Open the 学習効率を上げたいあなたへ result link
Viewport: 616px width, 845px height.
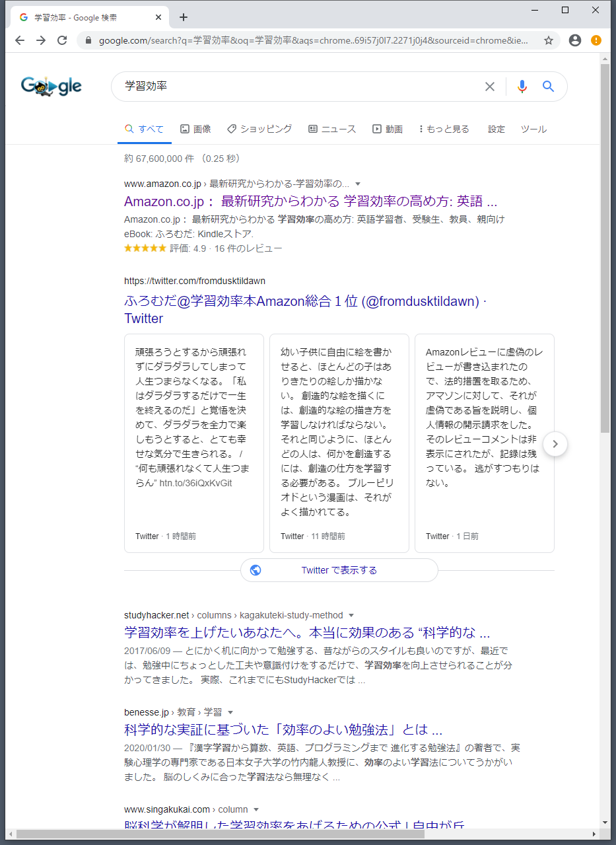click(307, 632)
